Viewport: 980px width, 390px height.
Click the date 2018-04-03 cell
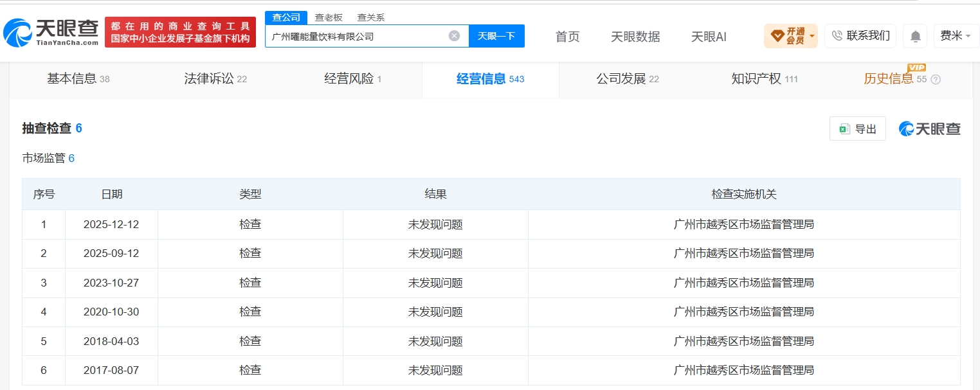tap(111, 341)
